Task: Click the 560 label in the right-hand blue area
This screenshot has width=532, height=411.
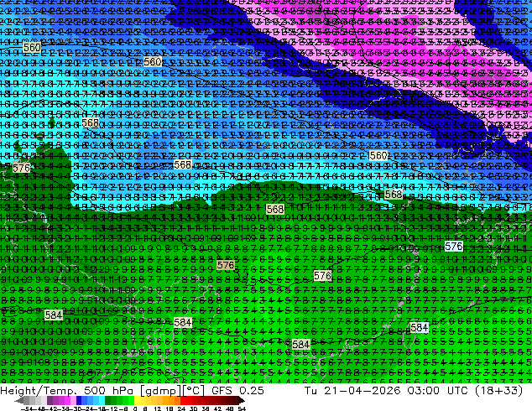Action: (378, 156)
